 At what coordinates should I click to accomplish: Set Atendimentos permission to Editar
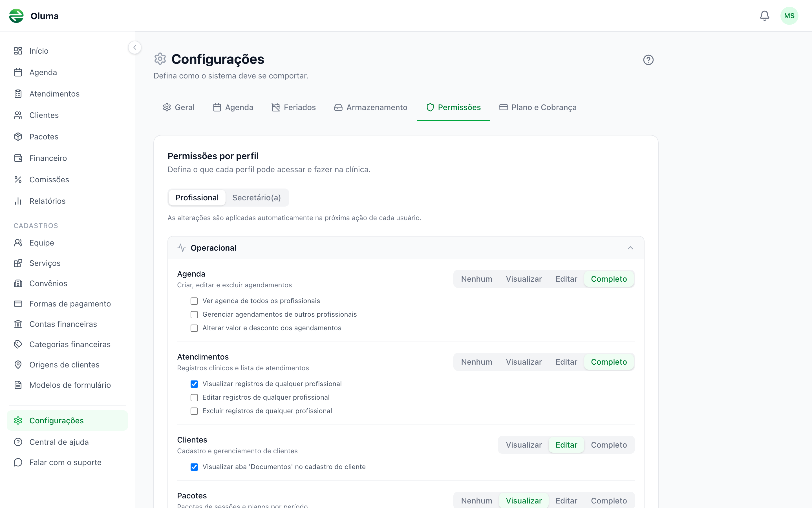click(x=566, y=362)
